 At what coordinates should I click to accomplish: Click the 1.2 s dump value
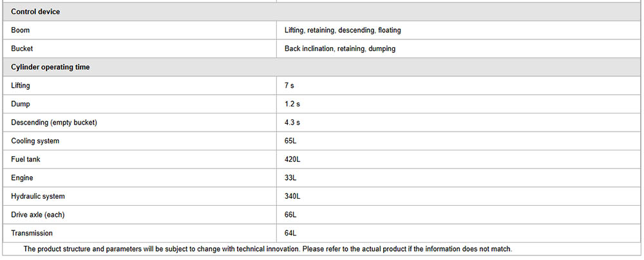pyautogui.click(x=292, y=104)
